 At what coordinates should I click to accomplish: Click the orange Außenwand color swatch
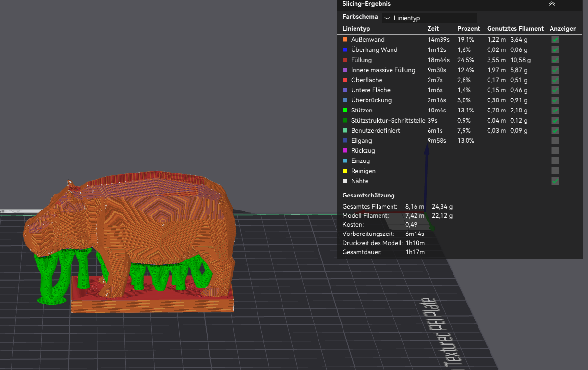coord(345,40)
